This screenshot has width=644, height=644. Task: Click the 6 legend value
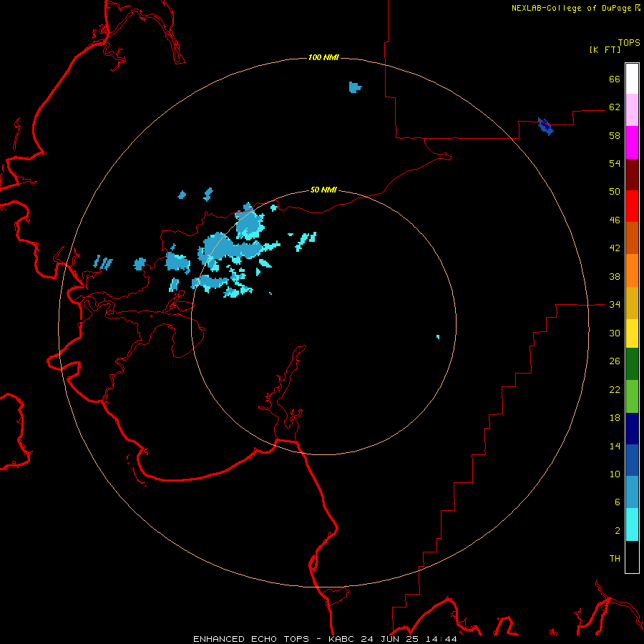[618, 502]
